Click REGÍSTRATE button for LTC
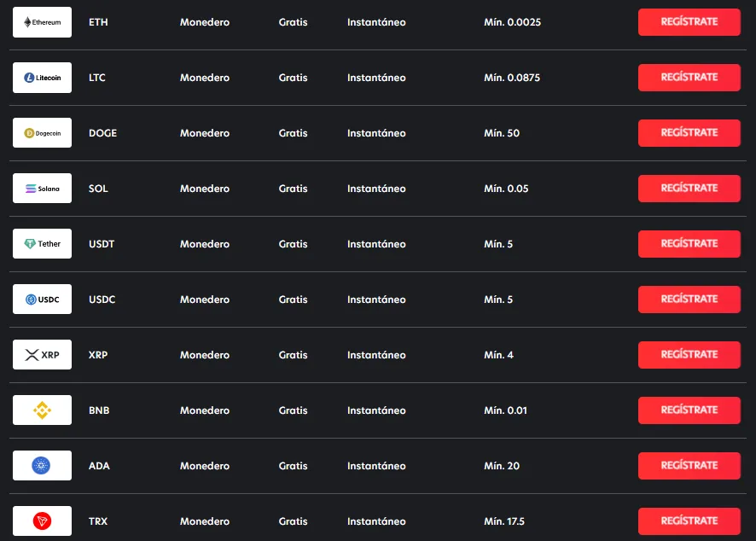Viewport: 756px width, 541px height. [689, 77]
